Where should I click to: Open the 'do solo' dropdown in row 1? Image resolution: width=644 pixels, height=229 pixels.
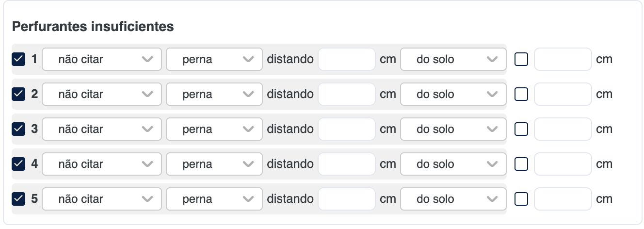(453, 59)
